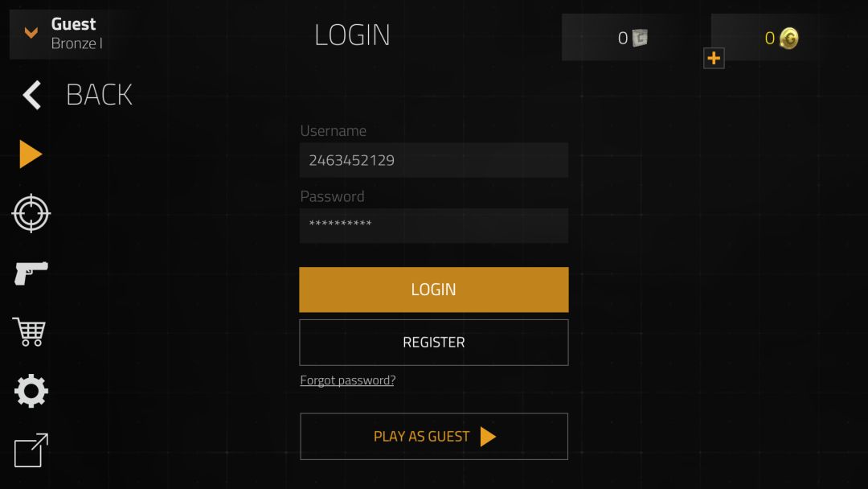Open the crosshair target sidebar icon
868x489 pixels.
pyautogui.click(x=31, y=213)
